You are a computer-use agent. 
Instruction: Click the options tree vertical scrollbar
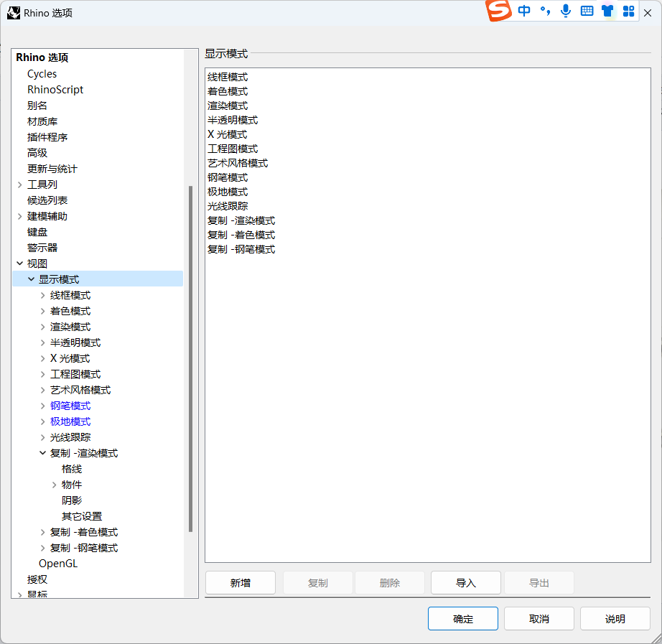point(190,359)
